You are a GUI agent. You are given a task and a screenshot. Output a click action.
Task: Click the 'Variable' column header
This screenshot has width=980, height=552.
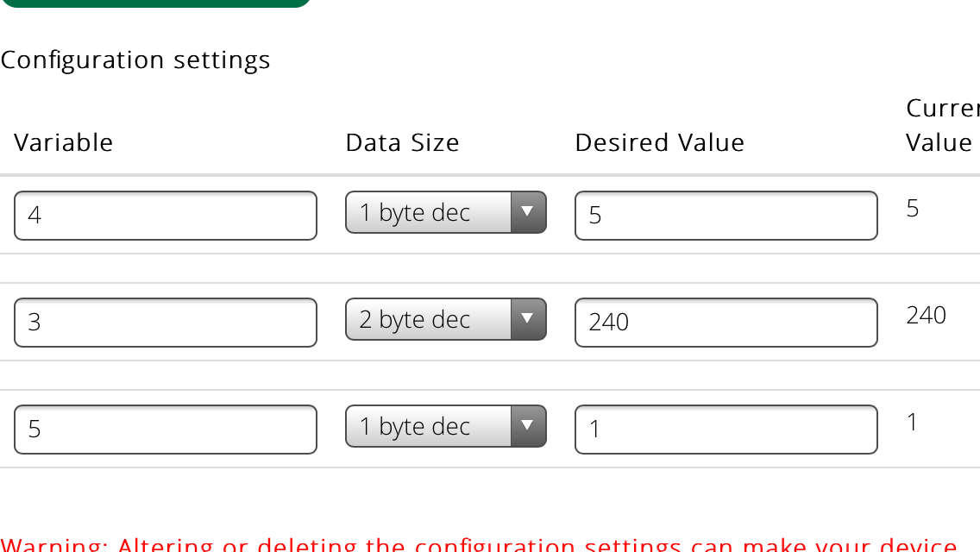[64, 142]
